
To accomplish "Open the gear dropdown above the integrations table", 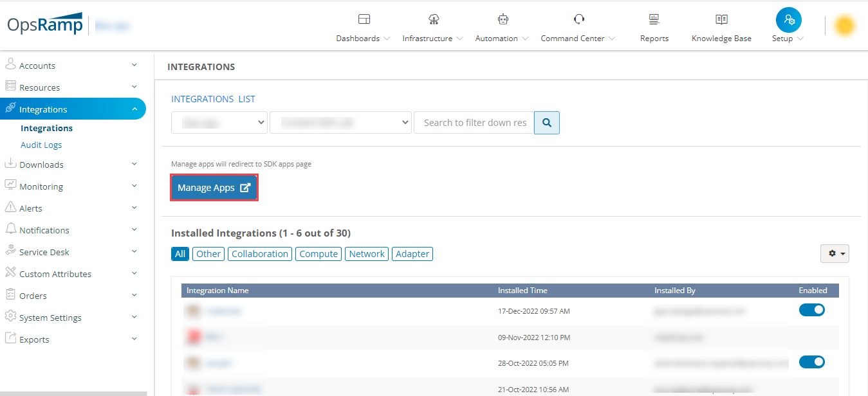I will pyautogui.click(x=835, y=253).
